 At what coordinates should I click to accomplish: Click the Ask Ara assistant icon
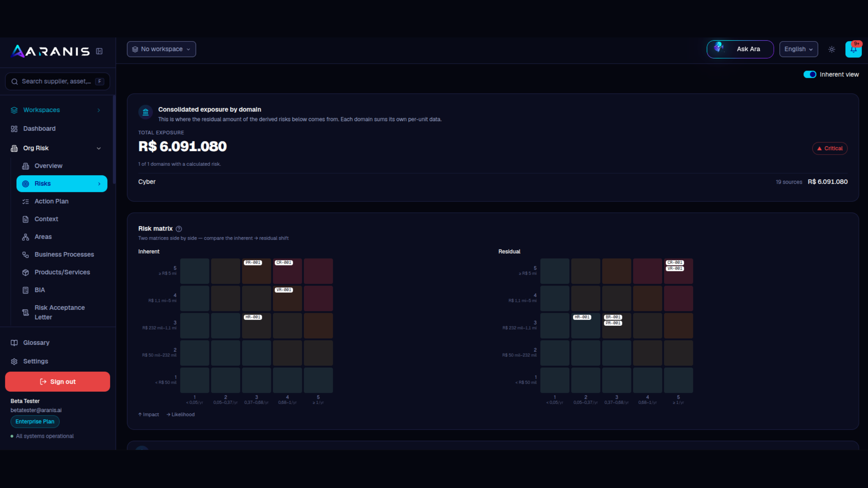coord(718,48)
